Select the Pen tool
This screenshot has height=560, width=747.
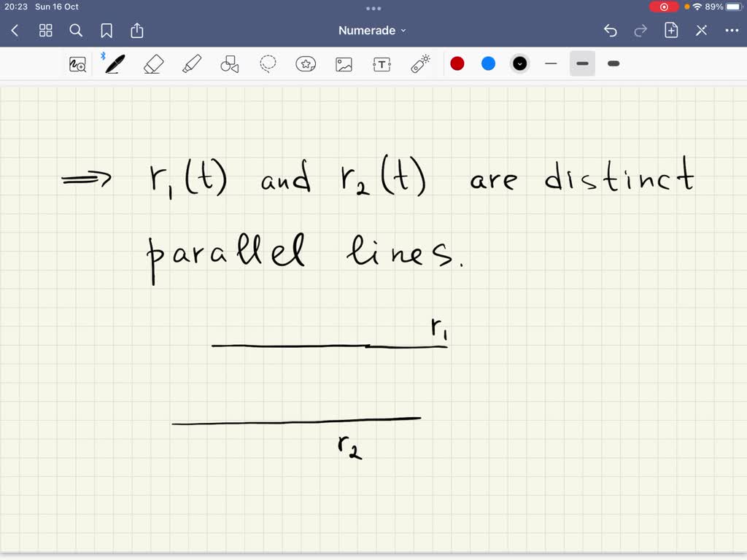pos(115,64)
